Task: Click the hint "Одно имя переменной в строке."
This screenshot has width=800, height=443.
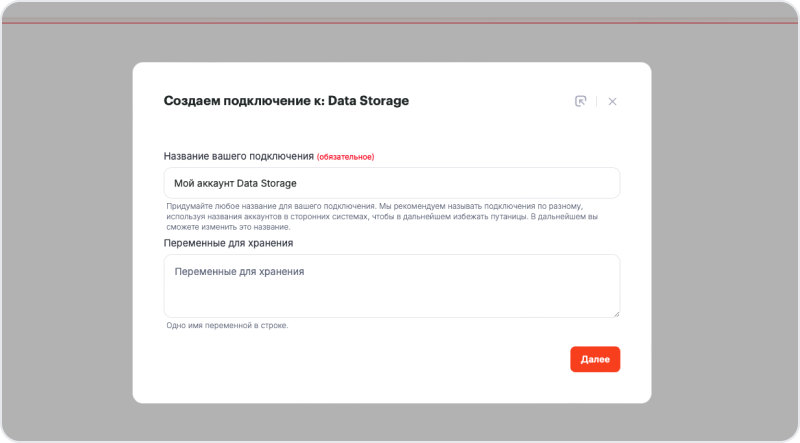Action: pos(227,325)
